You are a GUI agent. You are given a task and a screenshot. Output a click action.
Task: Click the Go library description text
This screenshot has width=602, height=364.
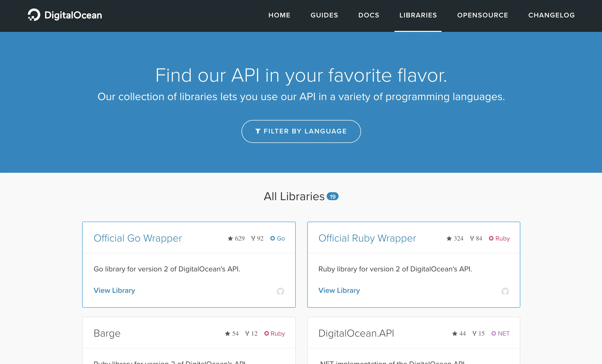coord(167,269)
